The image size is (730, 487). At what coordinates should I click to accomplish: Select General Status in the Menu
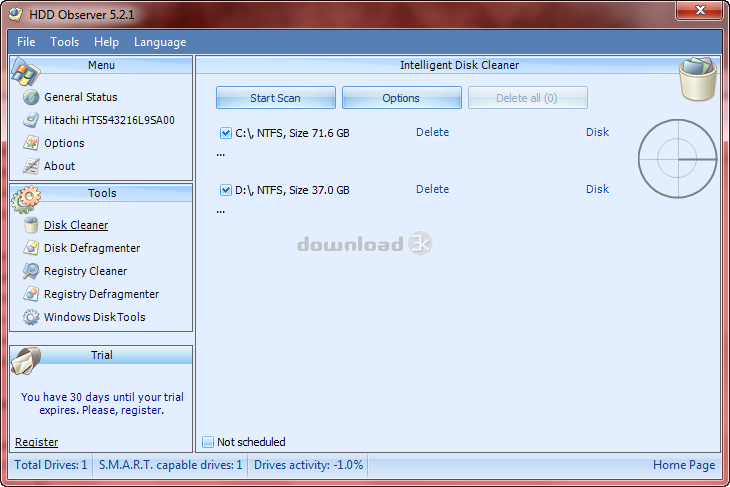81,97
